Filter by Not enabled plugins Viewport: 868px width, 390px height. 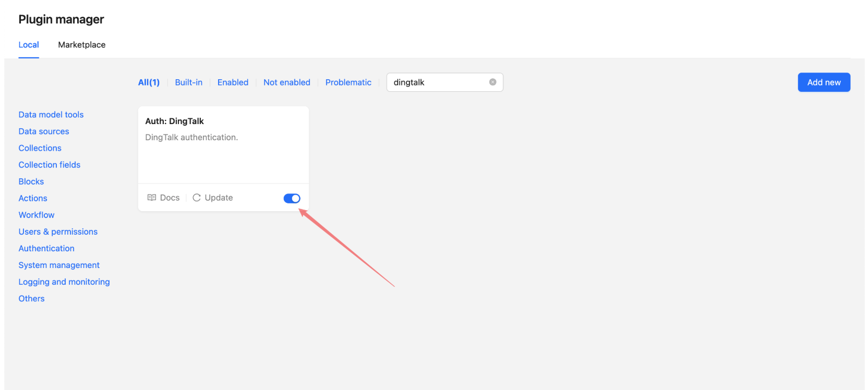pos(286,82)
